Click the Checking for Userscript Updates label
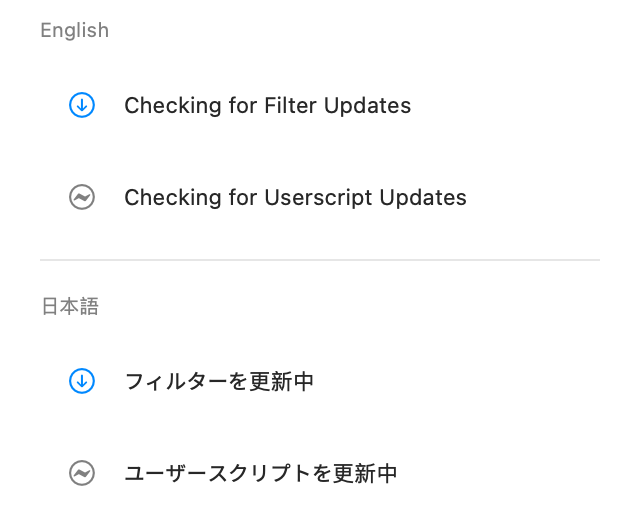The width and height of the screenshot is (640, 520). pos(295,198)
